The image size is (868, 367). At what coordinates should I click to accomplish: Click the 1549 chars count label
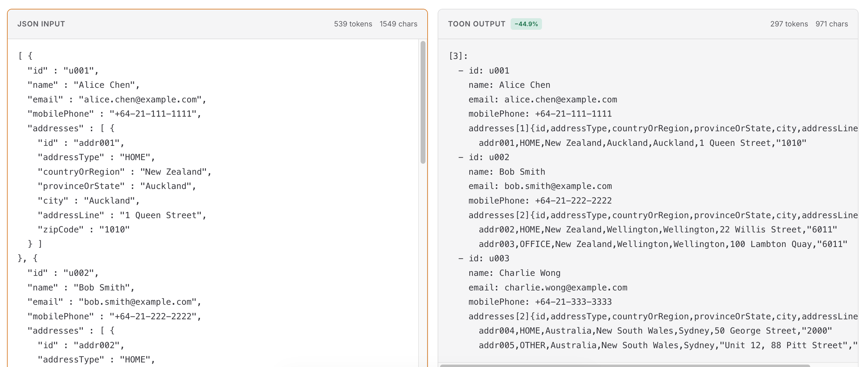pyautogui.click(x=398, y=24)
